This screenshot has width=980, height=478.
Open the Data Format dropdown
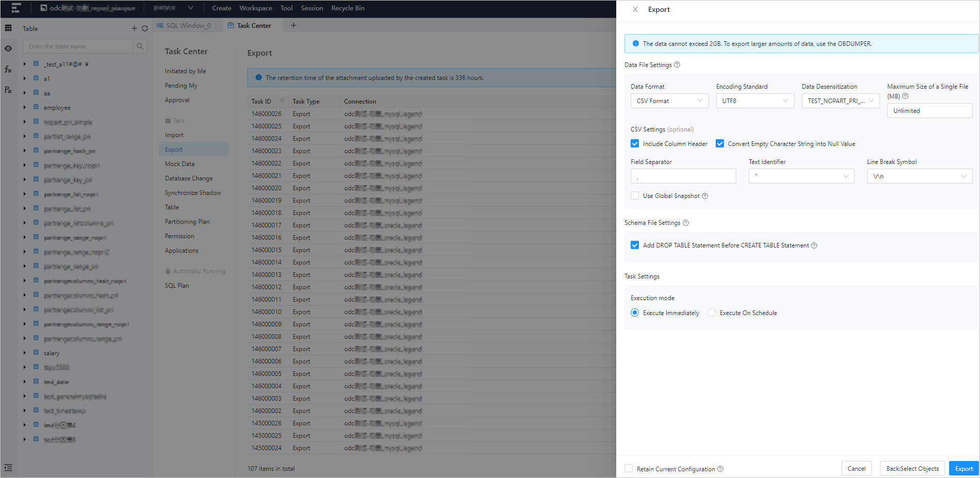coord(670,101)
